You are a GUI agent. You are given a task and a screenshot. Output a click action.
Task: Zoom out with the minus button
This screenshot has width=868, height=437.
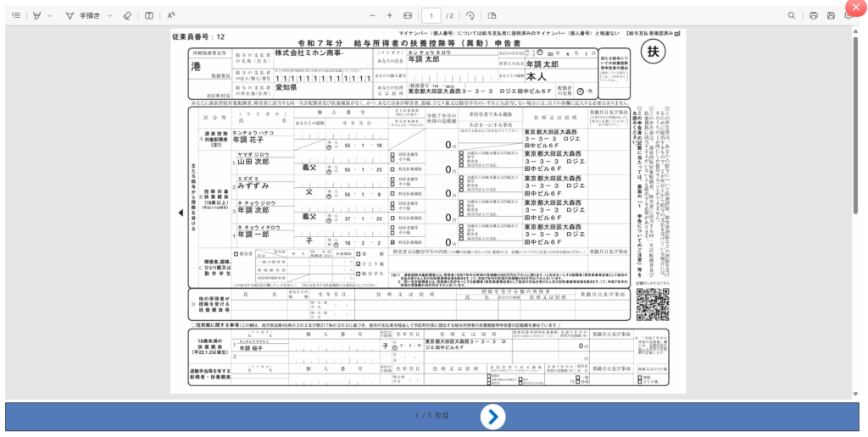click(x=372, y=15)
